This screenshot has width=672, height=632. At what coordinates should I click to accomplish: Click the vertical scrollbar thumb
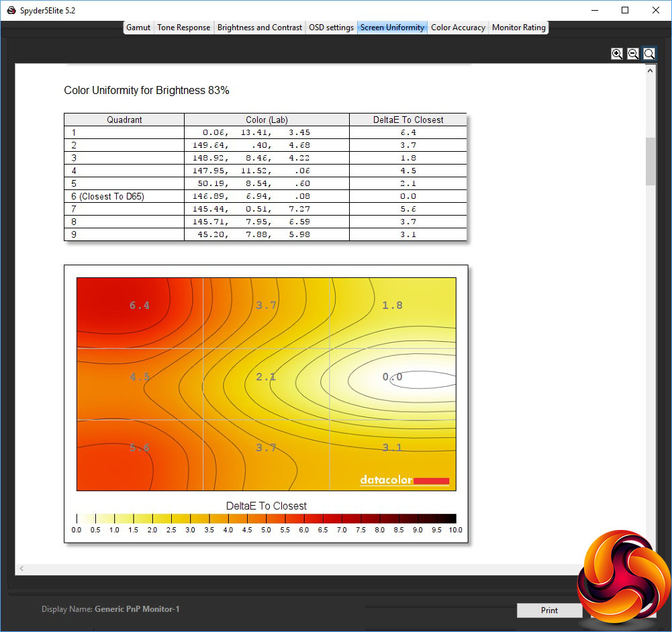pos(650,161)
